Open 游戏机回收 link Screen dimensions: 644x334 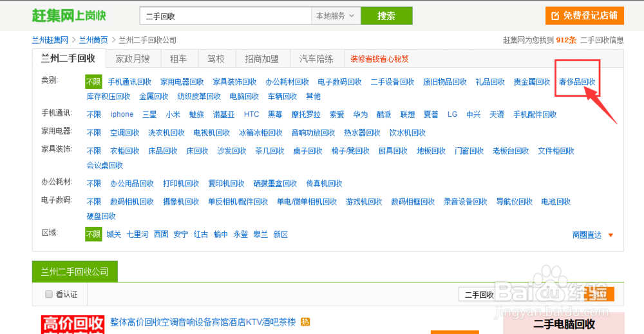click(x=364, y=202)
